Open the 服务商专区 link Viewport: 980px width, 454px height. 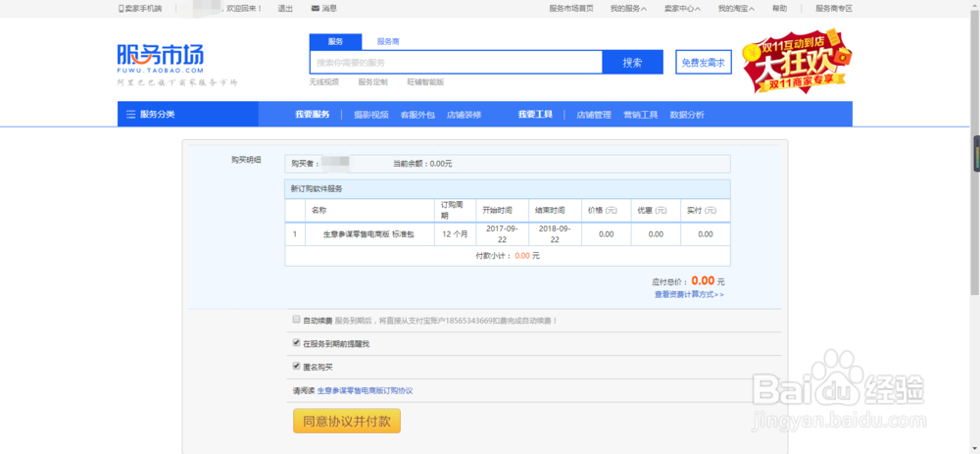coord(834,9)
